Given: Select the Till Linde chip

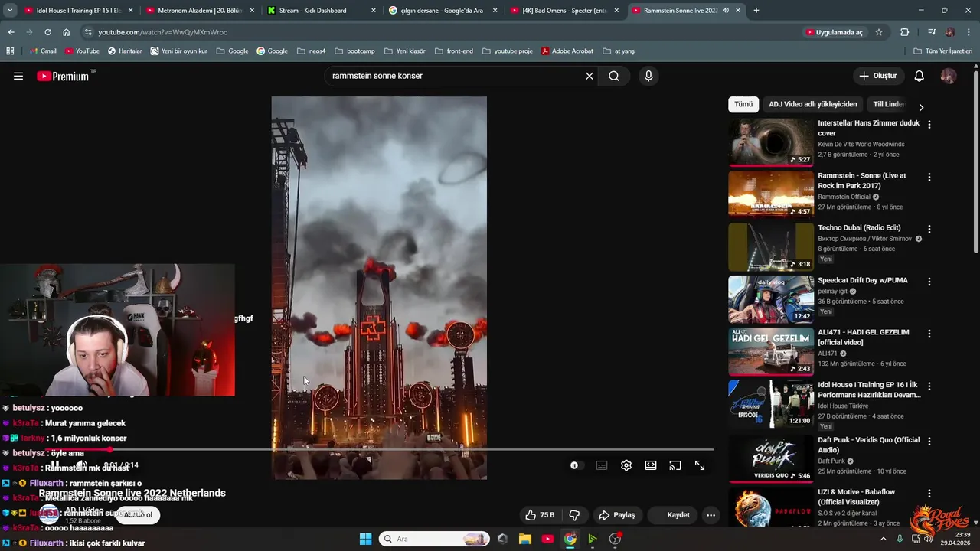Looking at the screenshot, I should pos(888,104).
